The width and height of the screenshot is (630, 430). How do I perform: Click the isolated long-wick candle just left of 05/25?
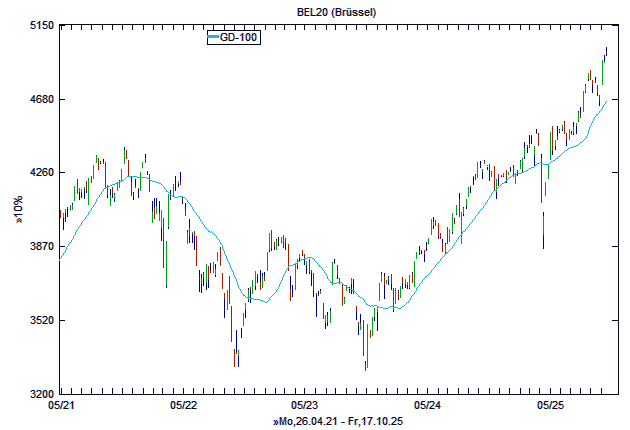543,228
